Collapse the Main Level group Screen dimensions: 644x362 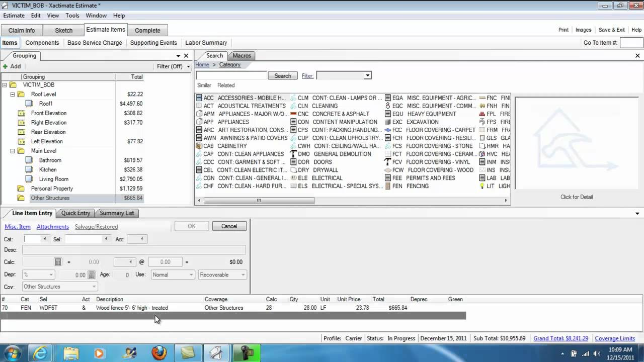[13, 151]
